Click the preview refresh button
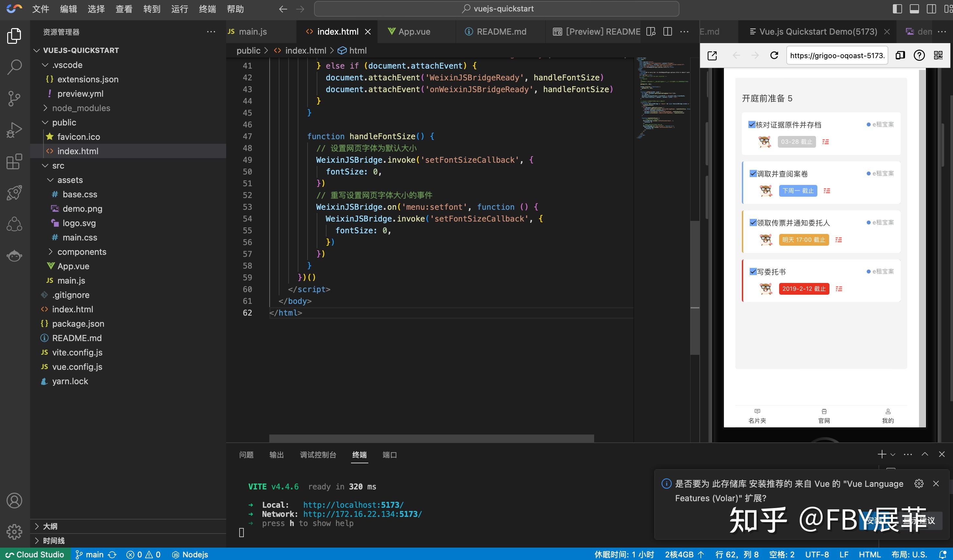Image resolution: width=953 pixels, height=560 pixels. pyautogui.click(x=774, y=56)
